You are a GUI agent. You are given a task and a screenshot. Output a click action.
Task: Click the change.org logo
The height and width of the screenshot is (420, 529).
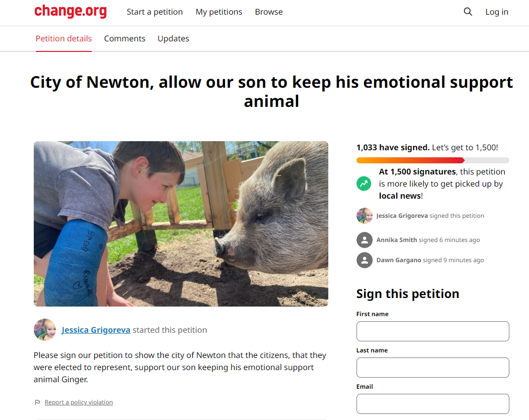[71, 12]
